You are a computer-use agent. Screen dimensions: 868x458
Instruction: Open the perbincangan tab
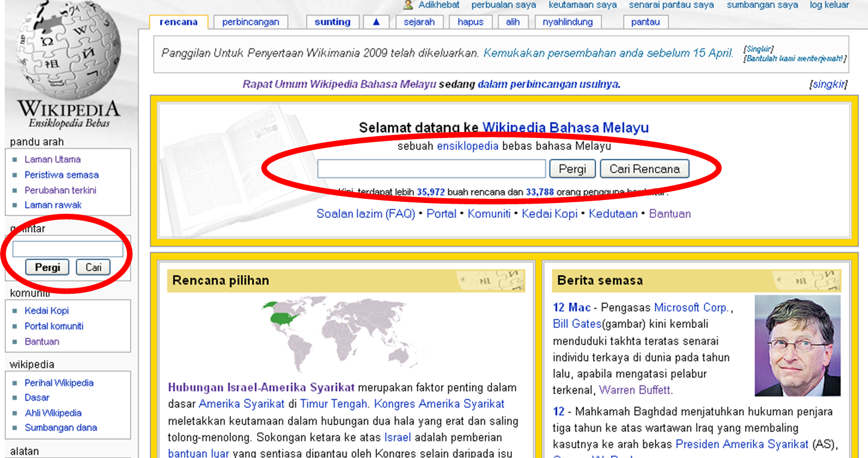[x=251, y=22]
